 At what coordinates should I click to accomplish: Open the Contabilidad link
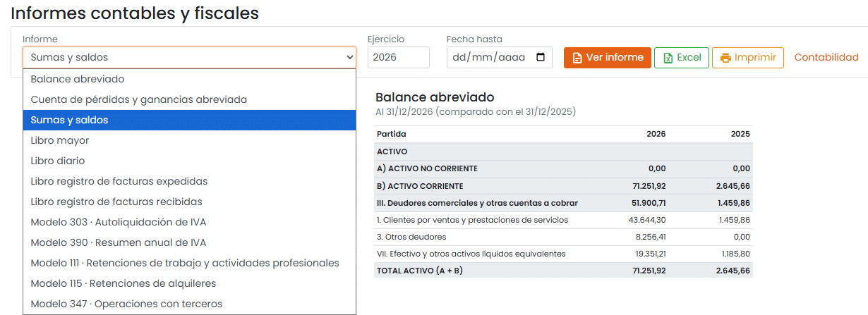(826, 58)
